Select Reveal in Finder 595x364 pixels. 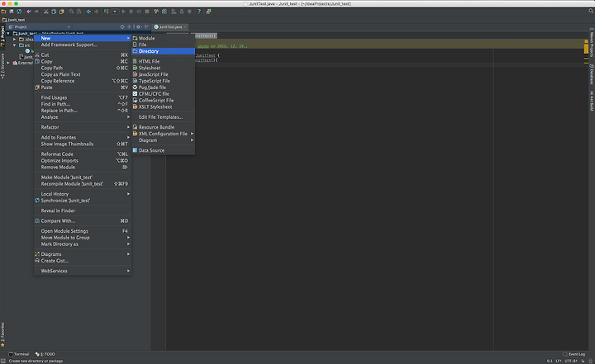click(x=83, y=210)
